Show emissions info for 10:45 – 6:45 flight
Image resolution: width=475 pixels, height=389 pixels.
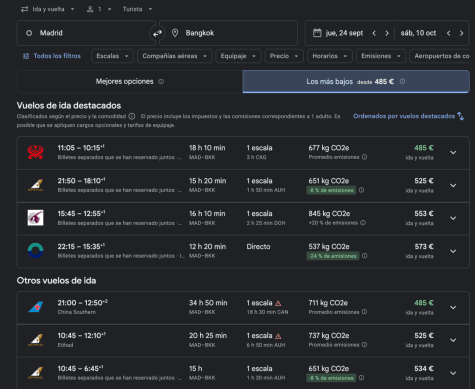click(361, 378)
